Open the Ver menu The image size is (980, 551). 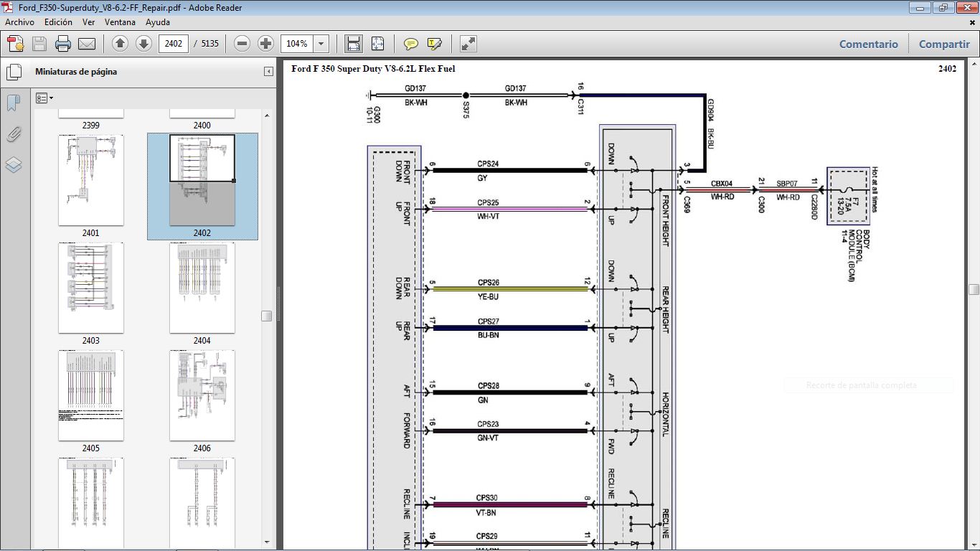tap(89, 22)
